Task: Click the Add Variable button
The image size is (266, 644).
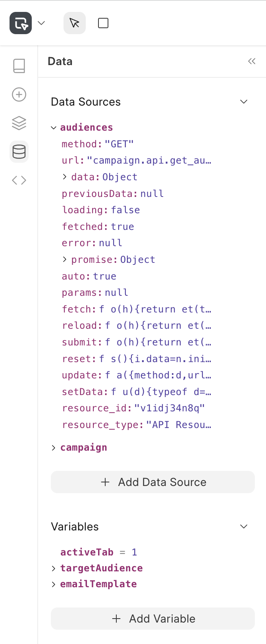Action: click(153, 619)
